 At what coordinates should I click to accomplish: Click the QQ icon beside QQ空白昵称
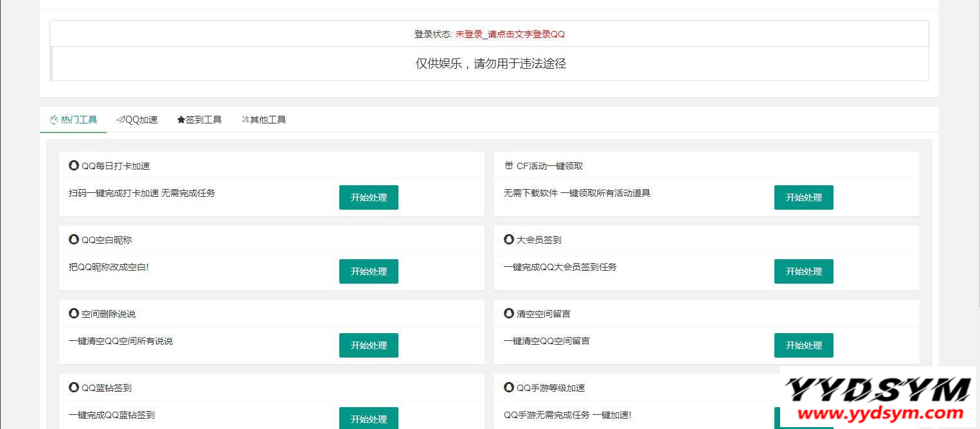pyautogui.click(x=74, y=239)
